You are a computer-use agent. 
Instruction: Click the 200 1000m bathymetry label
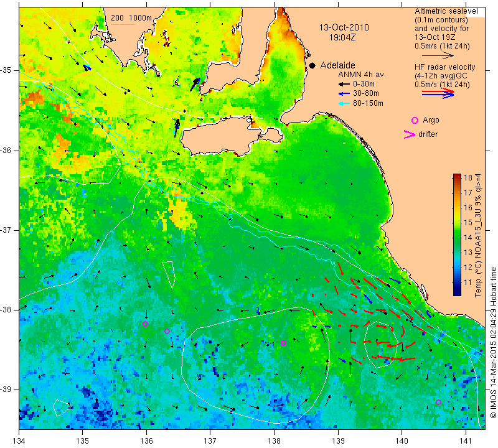[131, 18]
